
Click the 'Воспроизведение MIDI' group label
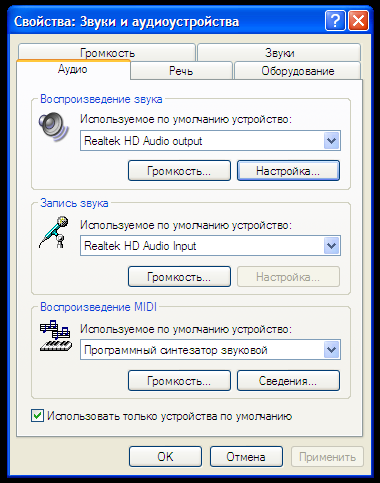tap(98, 307)
